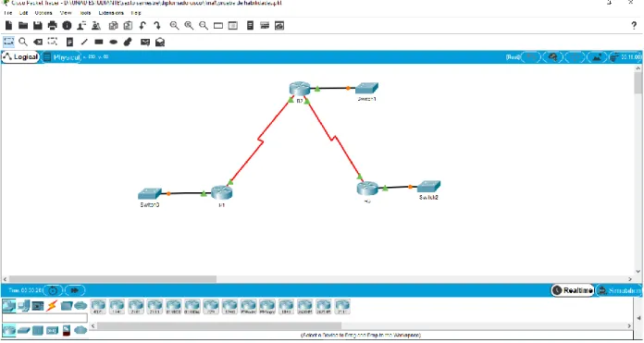Choose the Freeform drawing tool
This screenshot has height=343, width=644.
click(x=128, y=42)
